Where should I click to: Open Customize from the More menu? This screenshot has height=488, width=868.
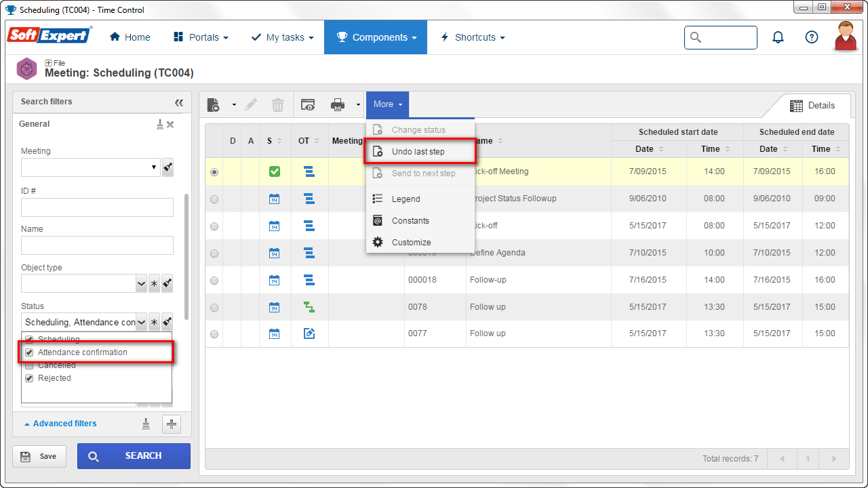point(420,243)
